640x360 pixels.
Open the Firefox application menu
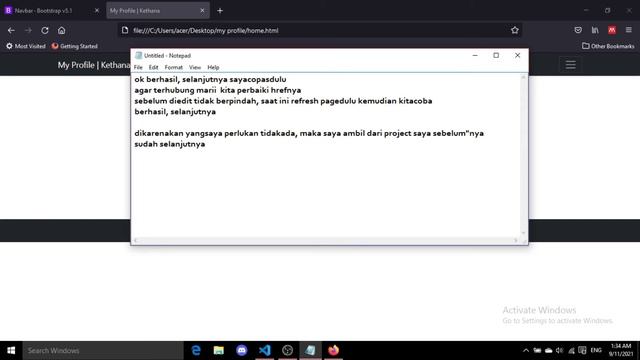629,30
